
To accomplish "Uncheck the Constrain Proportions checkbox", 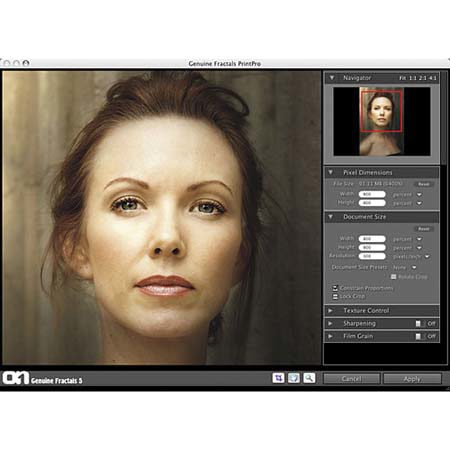I will click(x=335, y=288).
